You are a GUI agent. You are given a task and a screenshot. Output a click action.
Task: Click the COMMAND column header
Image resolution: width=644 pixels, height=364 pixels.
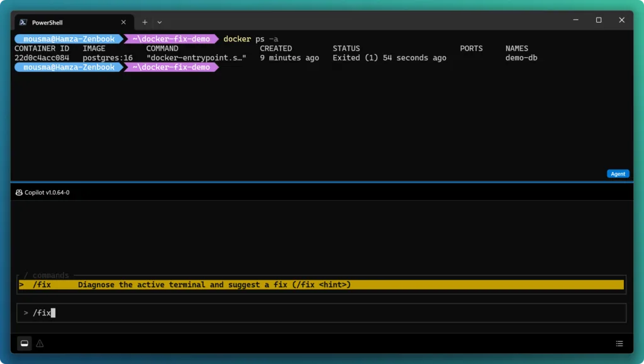[162, 48]
